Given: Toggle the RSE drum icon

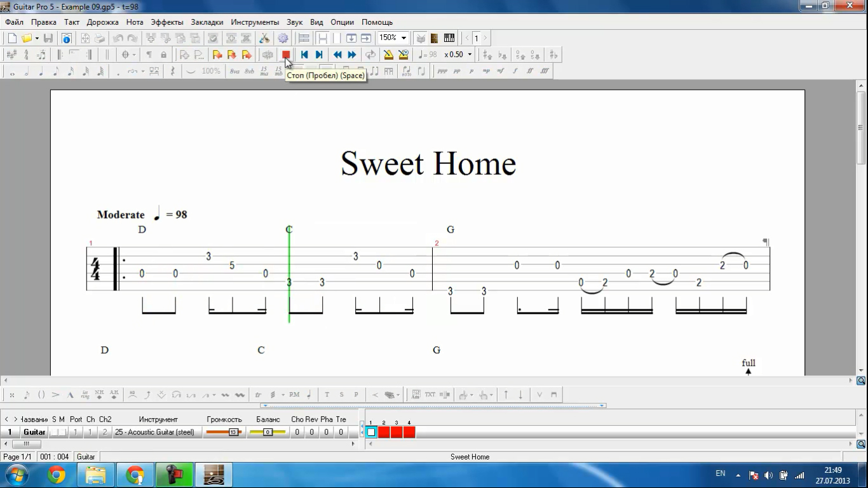Looking at the screenshot, I should tap(420, 38).
